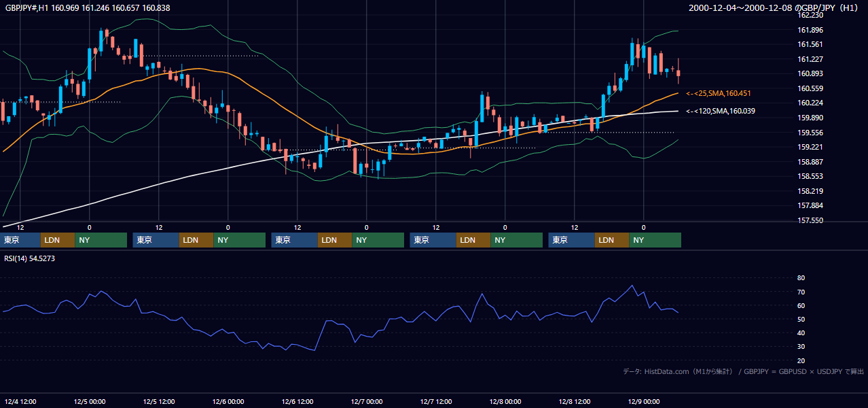Click the 2000-12-04～2000-12-08 GBP/JPY (H1) title
Viewport: 868px width, 408px height.
(774, 7)
